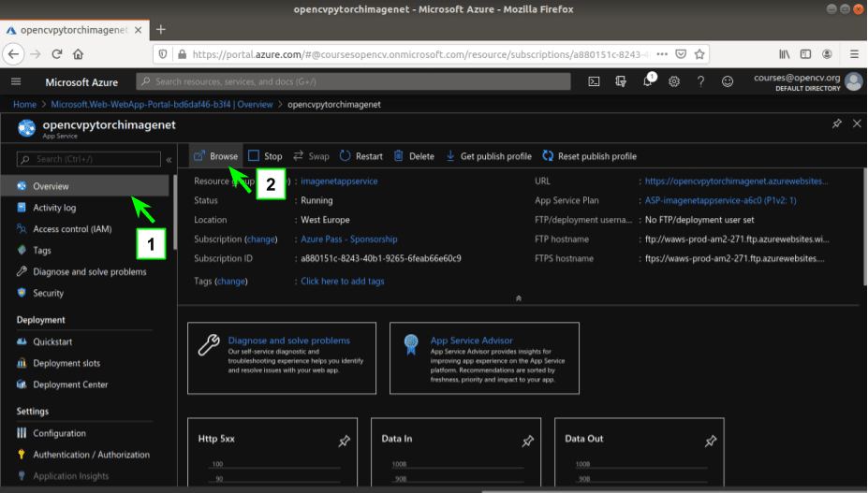Click the main pane vertical scrollbar
Viewport: 868px width, 493px height.
coord(864,227)
